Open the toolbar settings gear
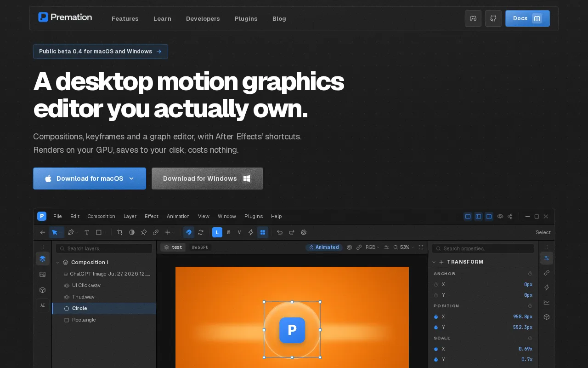588x368 pixels. click(x=304, y=232)
